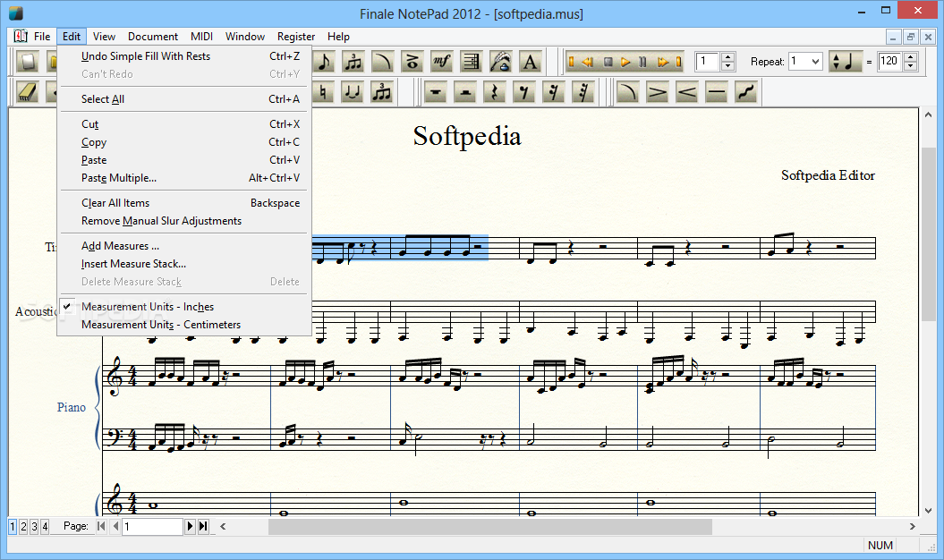Select the tie tool icon
Image resolution: width=944 pixels, height=560 pixels.
[353, 92]
